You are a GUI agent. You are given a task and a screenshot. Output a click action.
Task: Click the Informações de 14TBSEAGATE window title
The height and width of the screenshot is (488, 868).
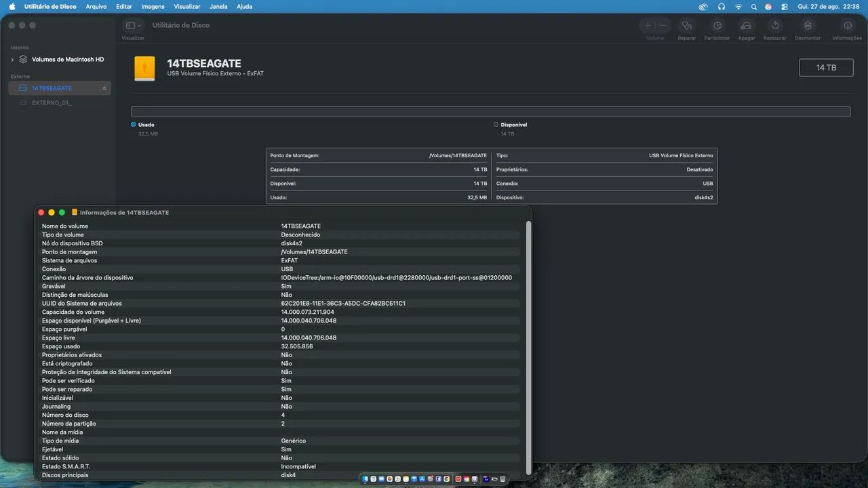click(x=124, y=212)
